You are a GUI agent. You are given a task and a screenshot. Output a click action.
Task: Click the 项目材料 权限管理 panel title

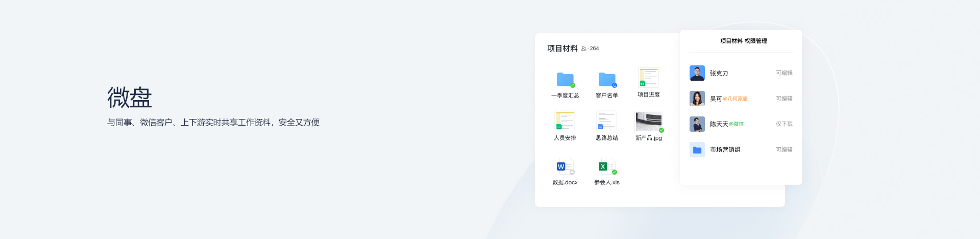tap(743, 41)
